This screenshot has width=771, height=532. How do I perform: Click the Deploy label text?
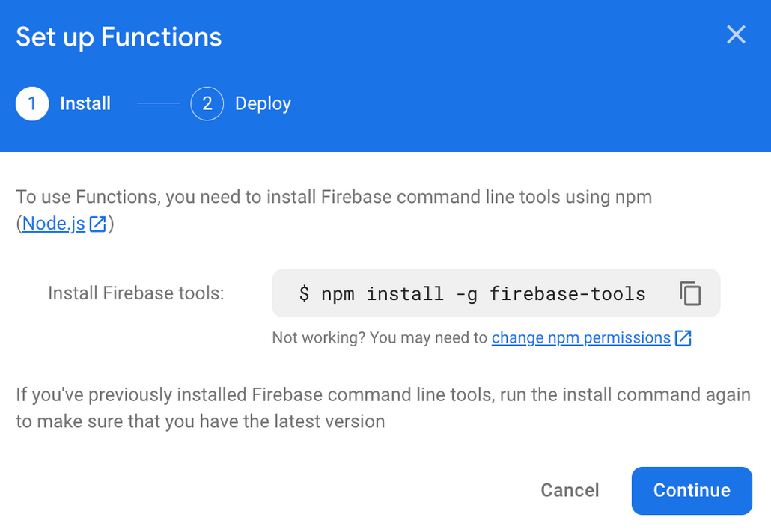tap(263, 103)
